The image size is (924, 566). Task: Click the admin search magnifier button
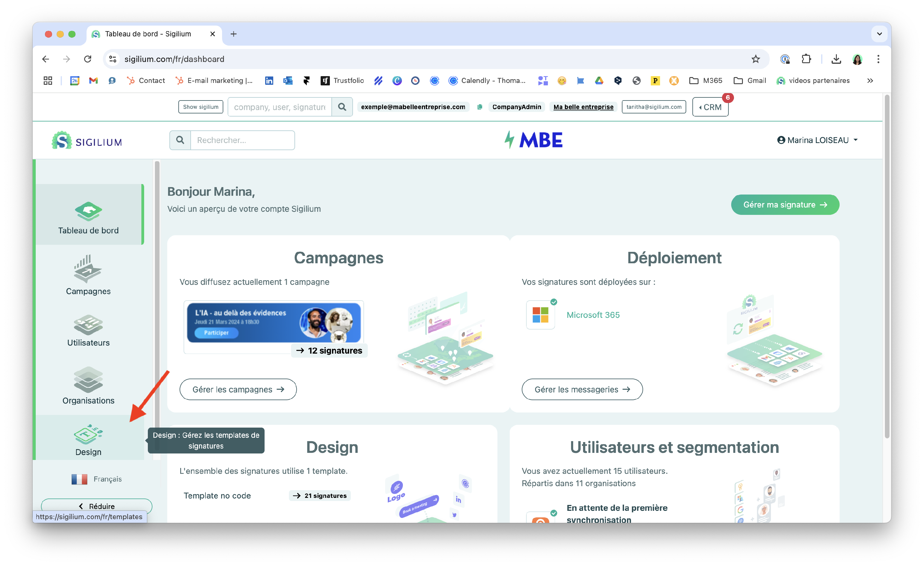[342, 107]
